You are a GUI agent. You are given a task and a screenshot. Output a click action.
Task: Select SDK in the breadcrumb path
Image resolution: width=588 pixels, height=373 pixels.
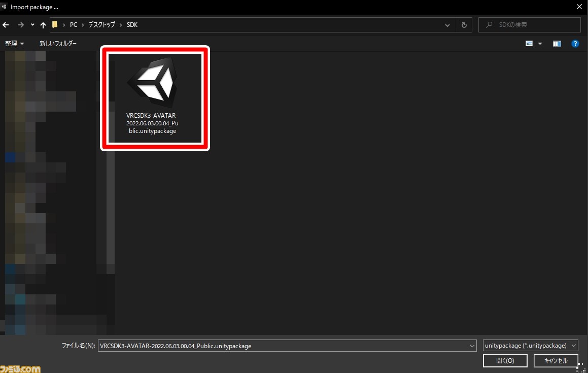[x=132, y=25]
